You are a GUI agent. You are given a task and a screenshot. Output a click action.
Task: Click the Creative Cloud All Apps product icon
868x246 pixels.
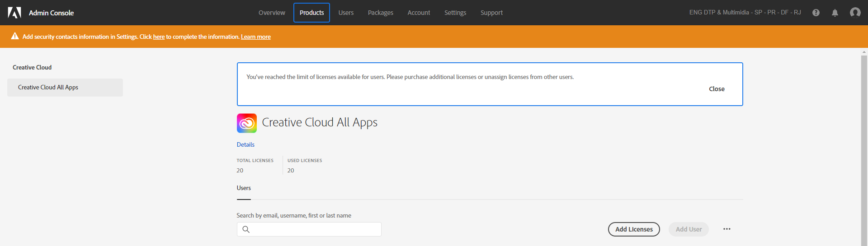pos(247,123)
